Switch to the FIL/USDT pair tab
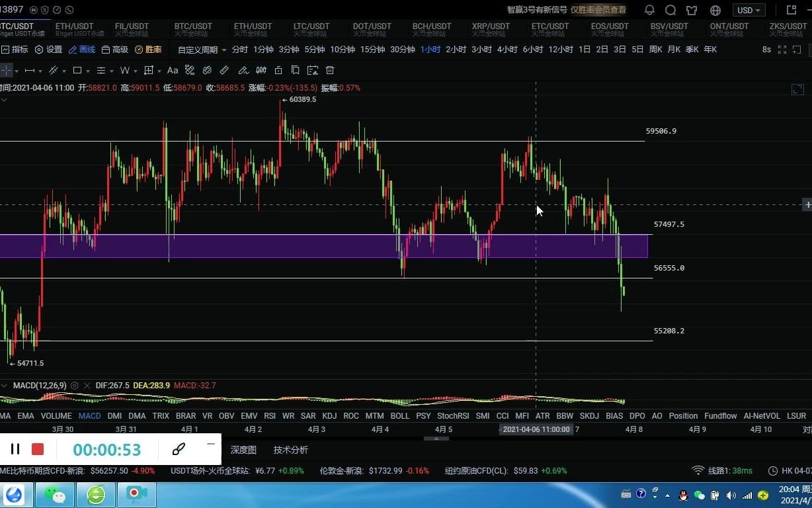The width and height of the screenshot is (812, 508). click(x=132, y=30)
